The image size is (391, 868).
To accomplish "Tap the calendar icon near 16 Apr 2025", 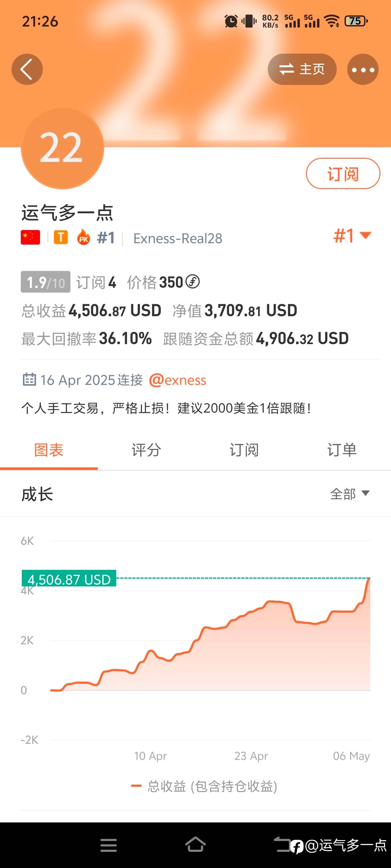I will click(29, 379).
